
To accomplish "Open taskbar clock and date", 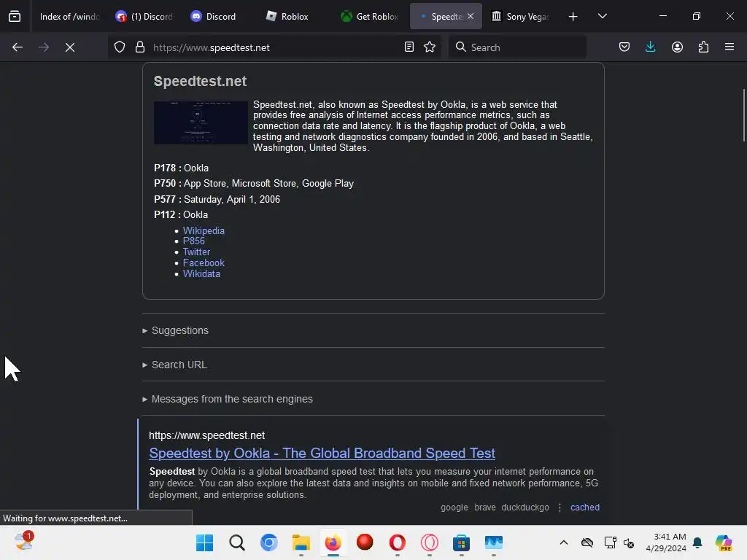I will pyautogui.click(x=666, y=542).
